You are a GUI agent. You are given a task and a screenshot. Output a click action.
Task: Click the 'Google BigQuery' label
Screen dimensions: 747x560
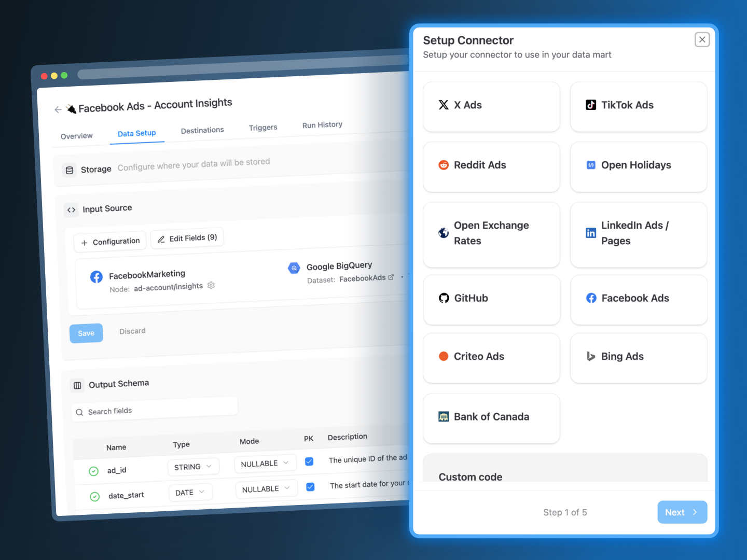tap(339, 266)
